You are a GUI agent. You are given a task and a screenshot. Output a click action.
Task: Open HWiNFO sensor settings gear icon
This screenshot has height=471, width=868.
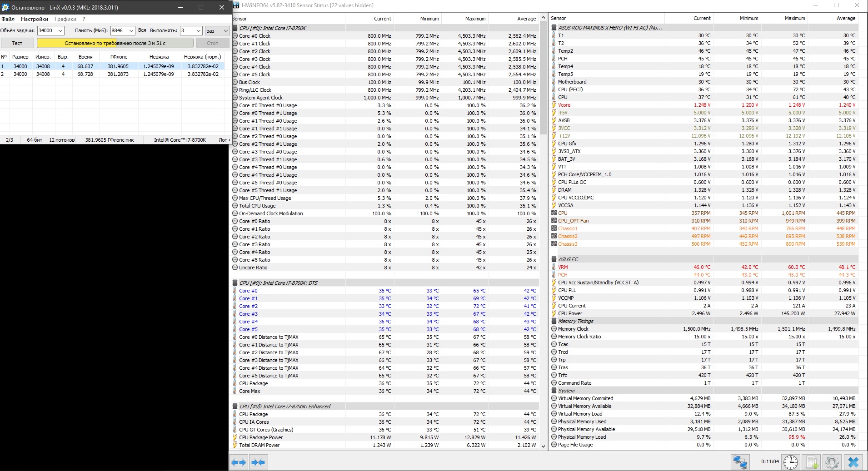coord(832,462)
